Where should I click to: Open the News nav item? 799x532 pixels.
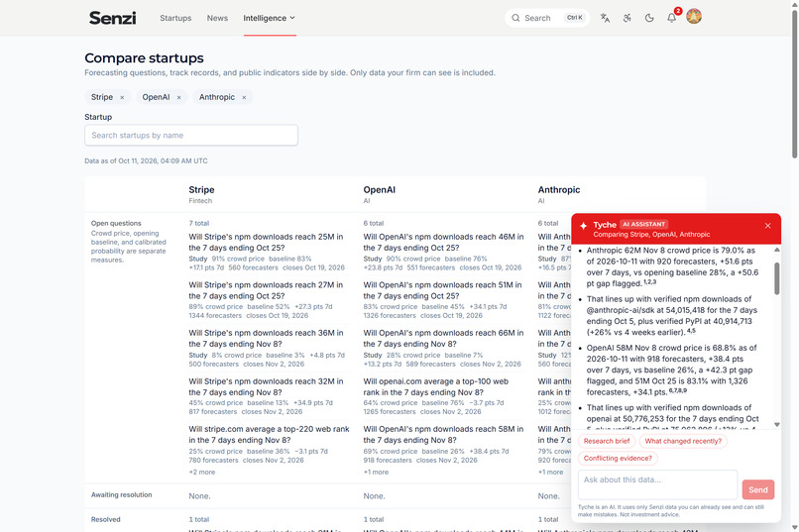pos(217,18)
